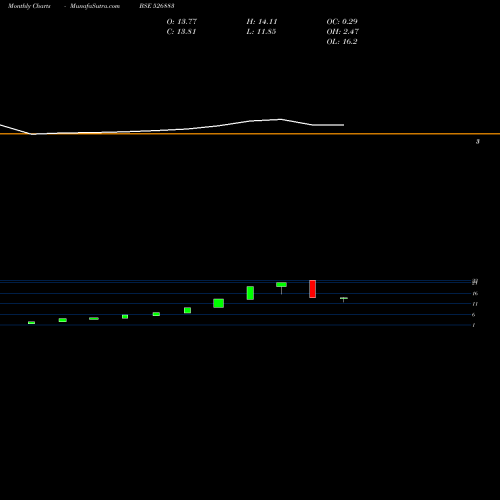Viewport: 500px width, 500px height.
Task: Select the "BSE 526883" stock code text
Action: [157, 6]
